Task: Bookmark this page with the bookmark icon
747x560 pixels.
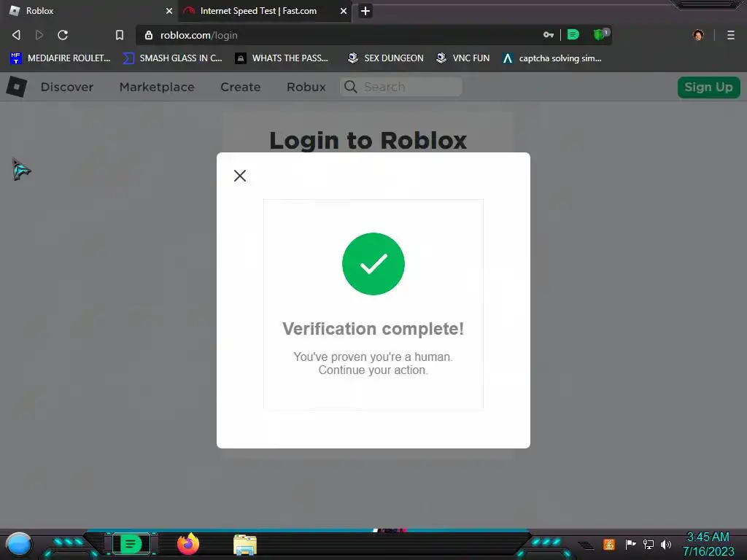Action: point(119,35)
